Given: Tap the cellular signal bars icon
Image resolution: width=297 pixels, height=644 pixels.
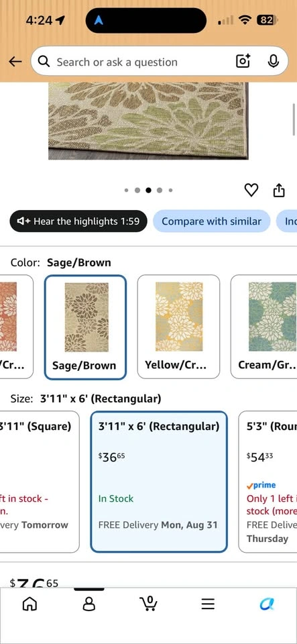Looking at the screenshot, I should point(226,19).
